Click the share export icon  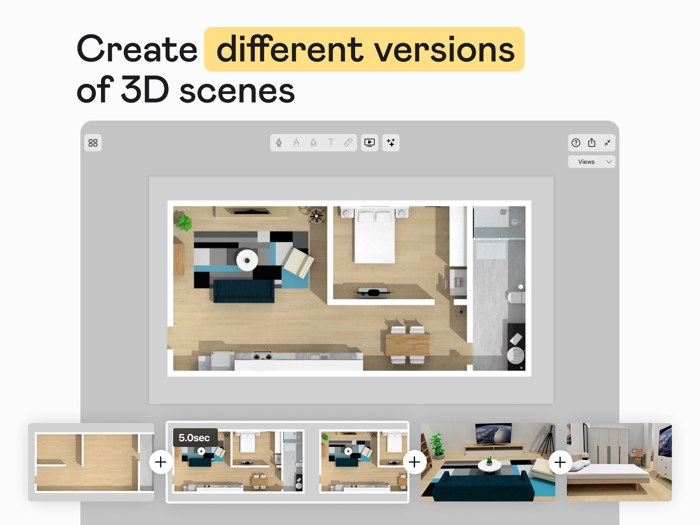tap(592, 143)
